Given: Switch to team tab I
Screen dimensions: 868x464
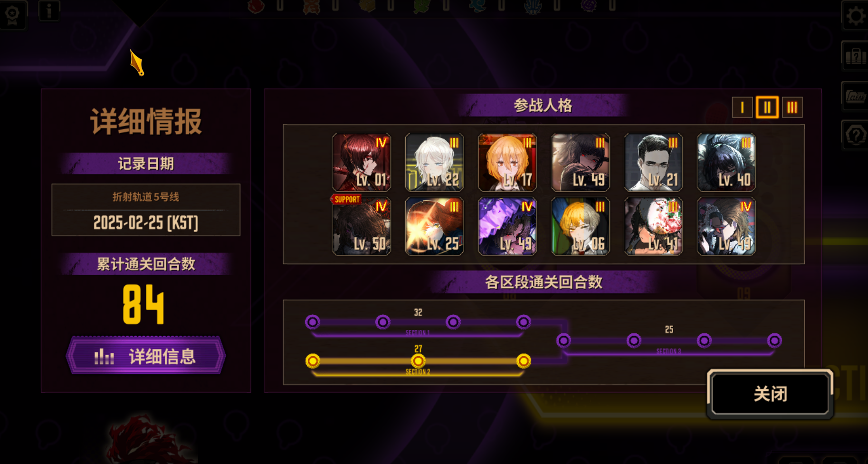Looking at the screenshot, I should (742, 107).
